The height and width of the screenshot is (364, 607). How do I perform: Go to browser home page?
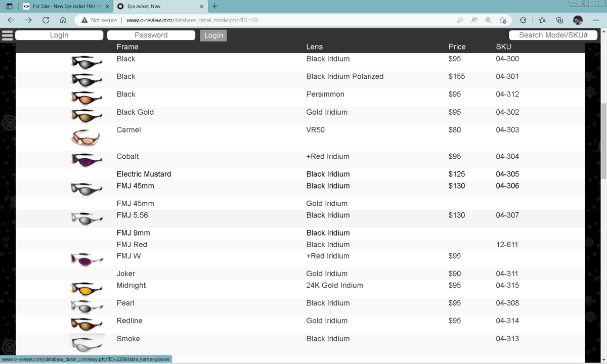(63, 20)
